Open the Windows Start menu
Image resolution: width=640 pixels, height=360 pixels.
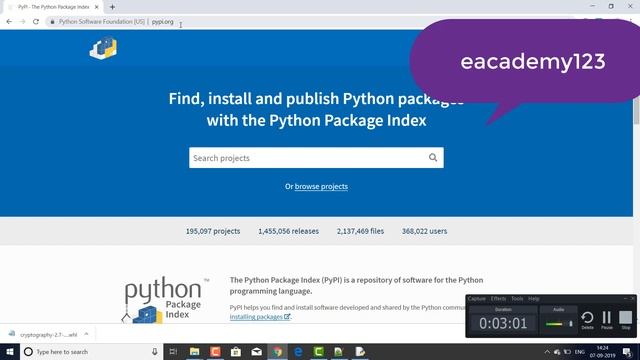pyautogui.click(x=10, y=351)
